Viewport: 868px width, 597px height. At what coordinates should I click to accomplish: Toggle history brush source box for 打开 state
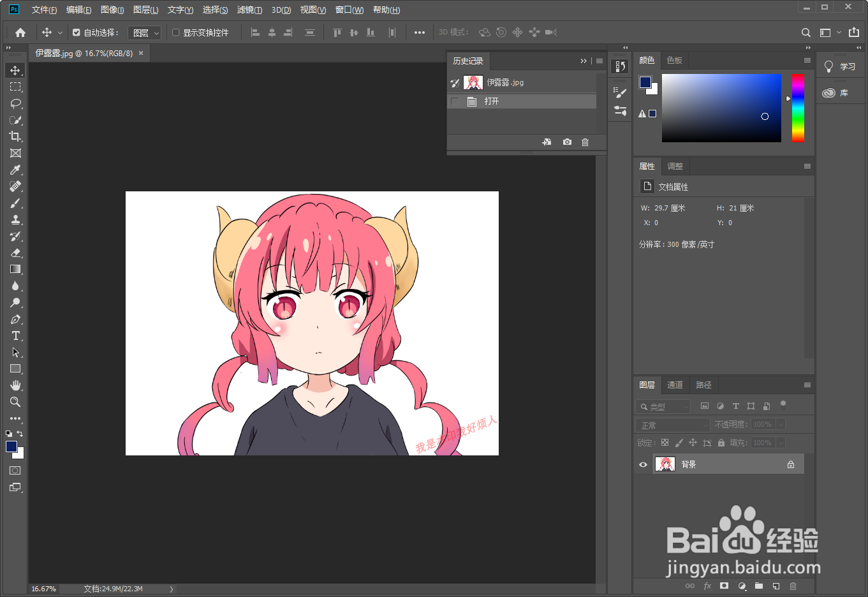[x=455, y=101]
